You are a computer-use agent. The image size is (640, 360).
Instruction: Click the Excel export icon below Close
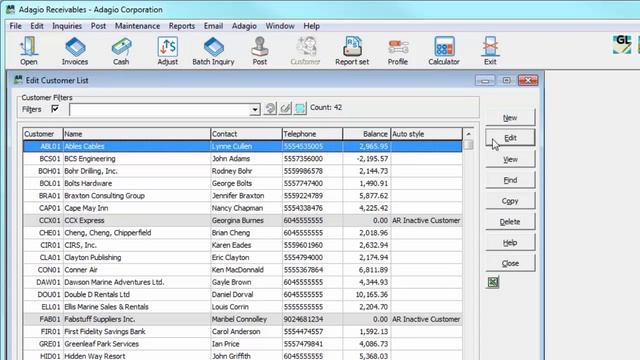tap(493, 282)
